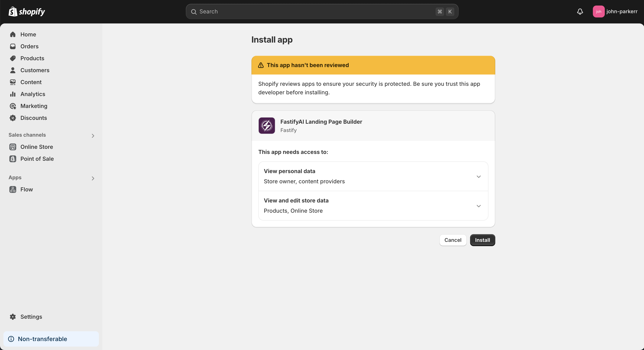Click the Flow app icon
644x350 pixels.
[13, 190]
